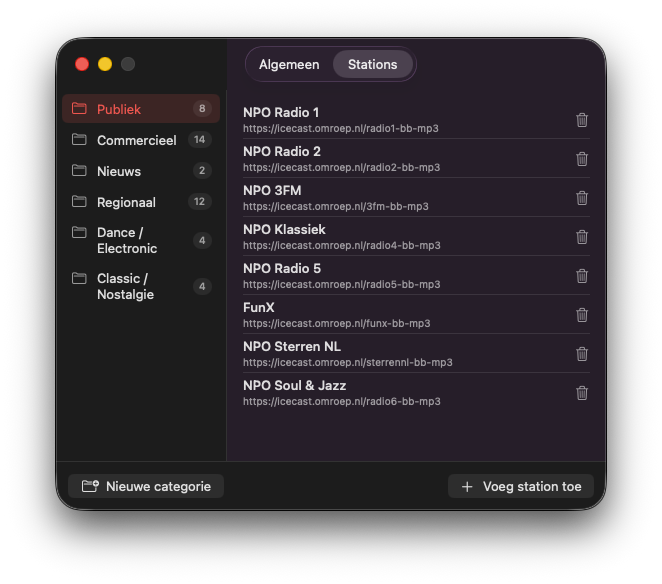Switch to the Algemeen tab
The image size is (662, 584).
click(289, 64)
